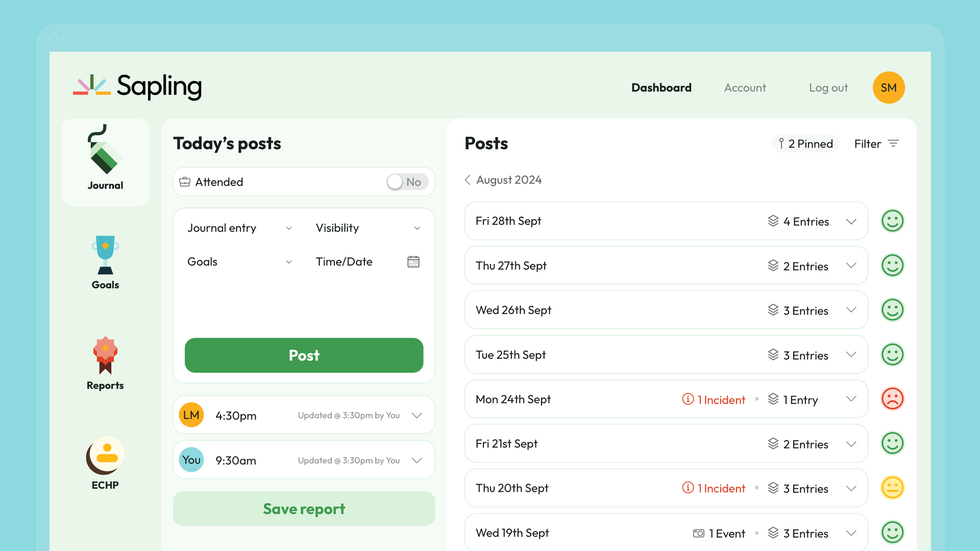
Task: Click the SM user avatar
Action: point(888,88)
